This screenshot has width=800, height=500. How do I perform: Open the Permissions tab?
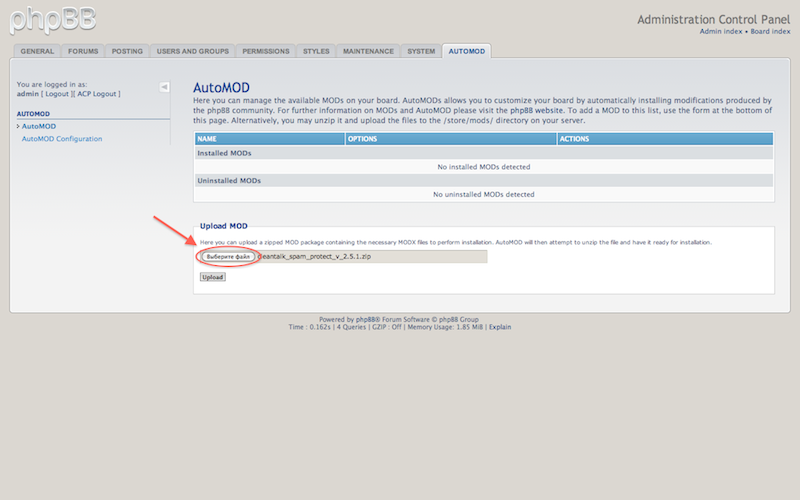click(265, 51)
